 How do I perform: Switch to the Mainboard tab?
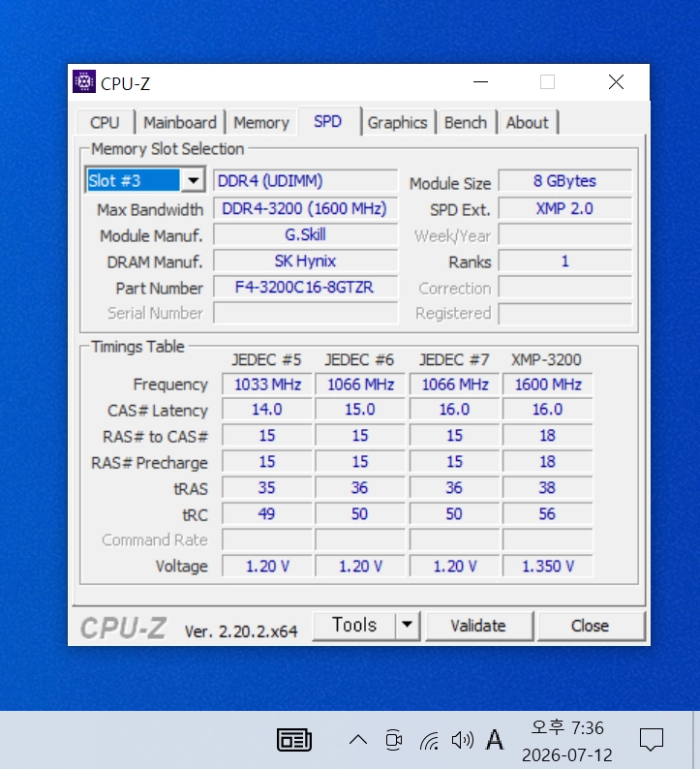(179, 122)
